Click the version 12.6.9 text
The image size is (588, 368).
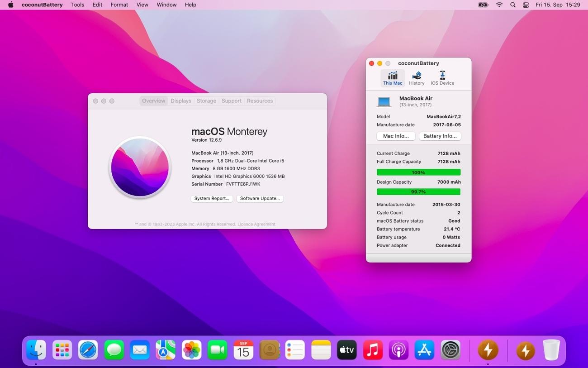(206, 140)
